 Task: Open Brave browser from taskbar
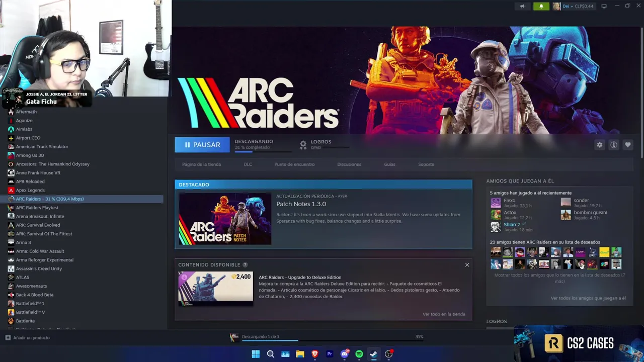click(x=315, y=354)
